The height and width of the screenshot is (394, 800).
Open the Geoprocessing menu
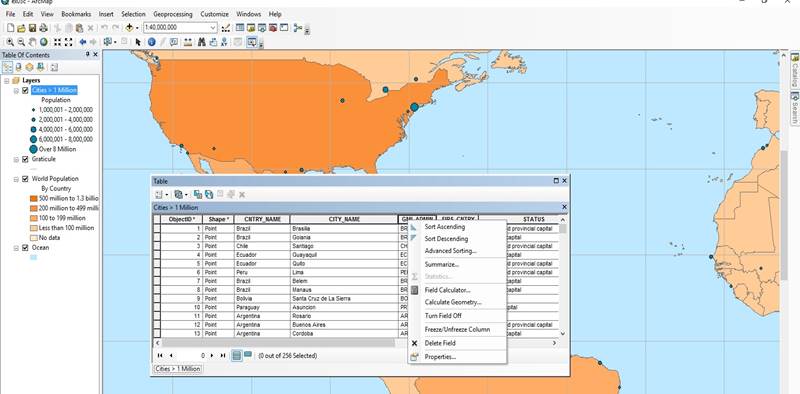173,14
